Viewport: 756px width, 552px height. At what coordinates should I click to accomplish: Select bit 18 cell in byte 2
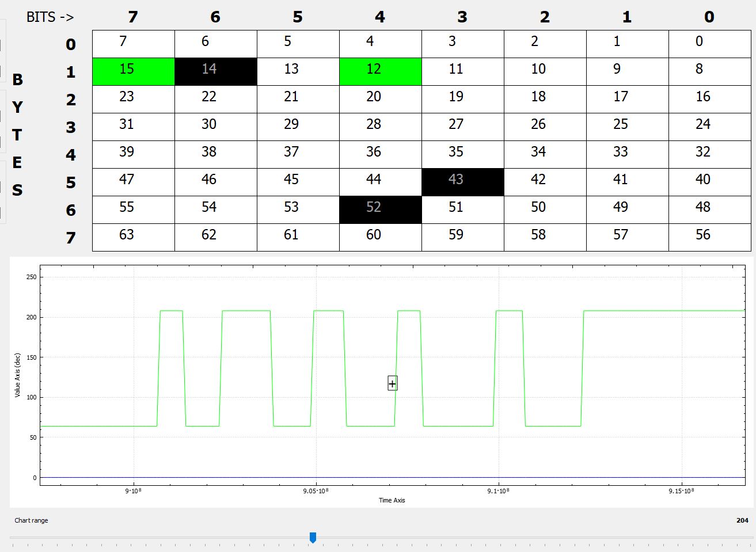(545, 99)
